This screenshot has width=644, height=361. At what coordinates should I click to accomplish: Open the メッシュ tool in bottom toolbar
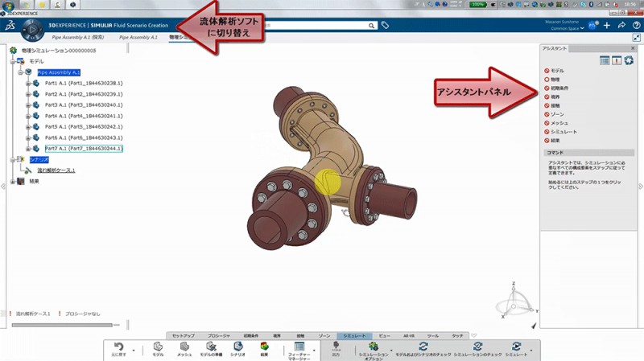[x=184, y=347]
